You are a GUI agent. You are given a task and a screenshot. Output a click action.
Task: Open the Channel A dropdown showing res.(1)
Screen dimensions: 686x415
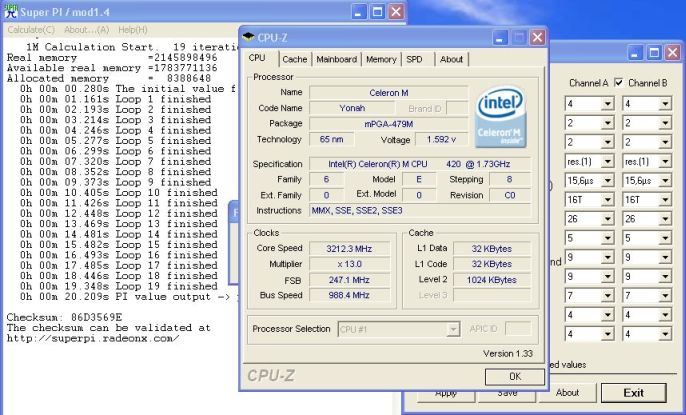coord(607,161)
